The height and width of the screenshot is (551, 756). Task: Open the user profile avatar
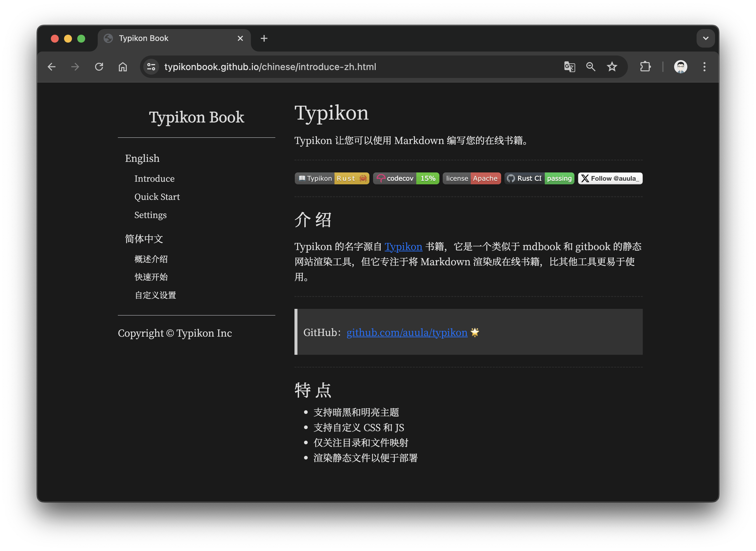point(680,67)
